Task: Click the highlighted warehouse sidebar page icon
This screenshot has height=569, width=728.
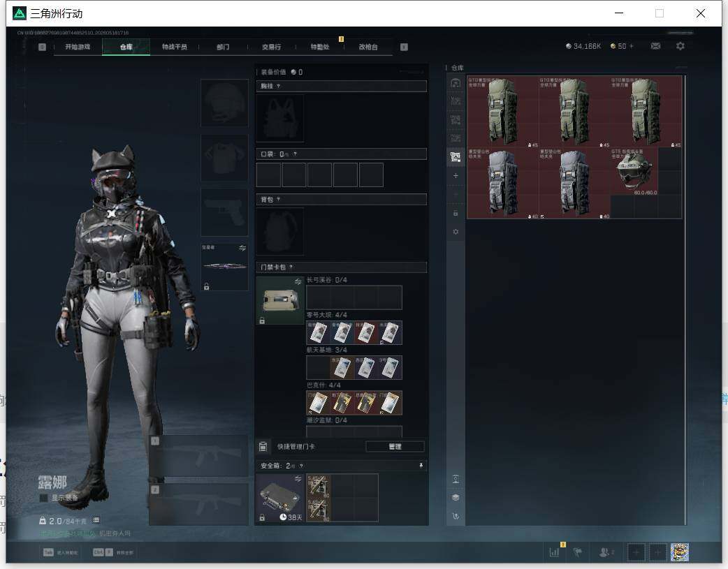Action: [456, 157]
